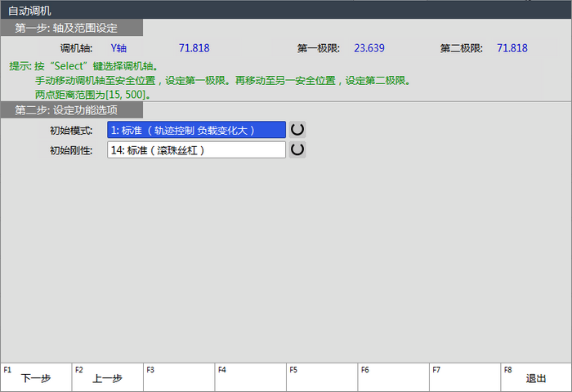Exit using the F8 退出 softkey
Screen dimensions: 572x392
click(x=536, y=377)
